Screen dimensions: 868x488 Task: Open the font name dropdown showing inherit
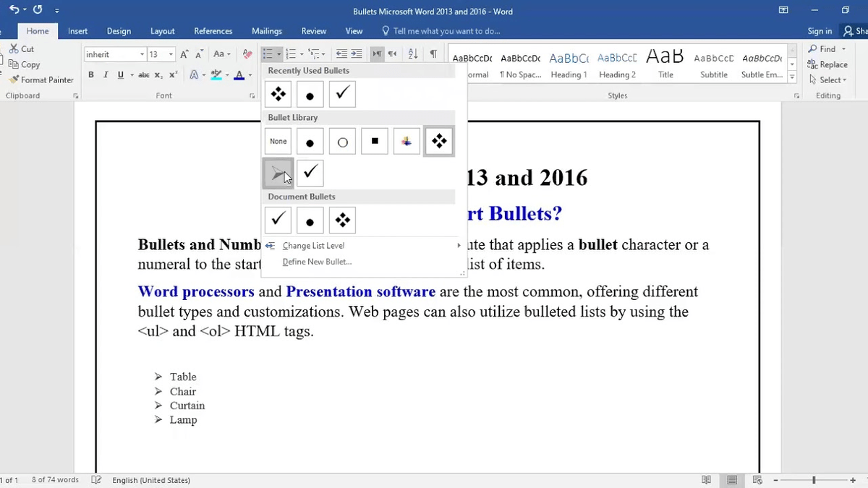(x=142, y=54)
